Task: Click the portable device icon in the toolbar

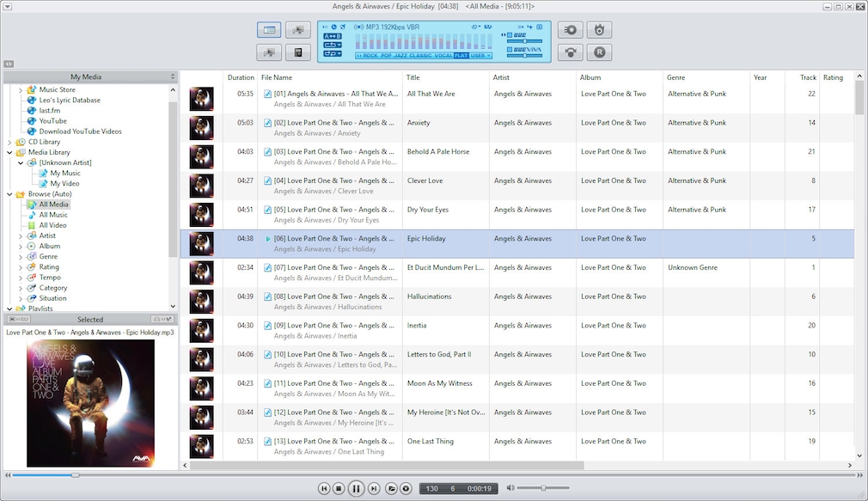Action: pyautogui.click(x=298, y=52)
